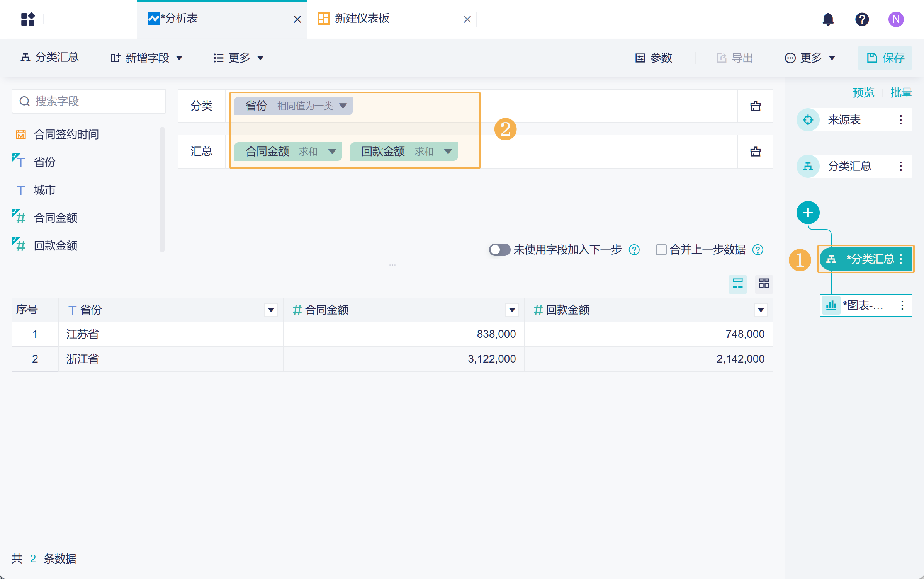Image resolution: width=924 pixels, height=579 pixels.
Task: Click the clear icon in 汇总 row
Action: point(755,152)
